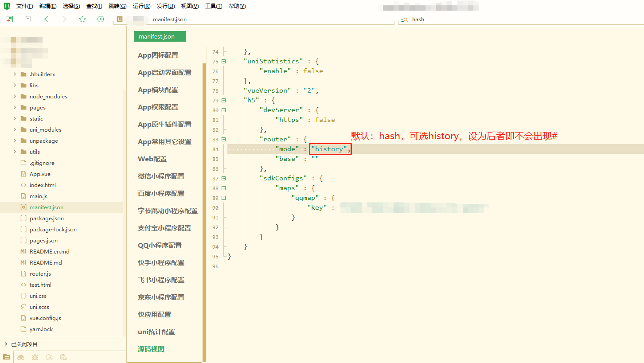Click line number 90 in gutter
This screenshot has width=644, height=363.
215,208
